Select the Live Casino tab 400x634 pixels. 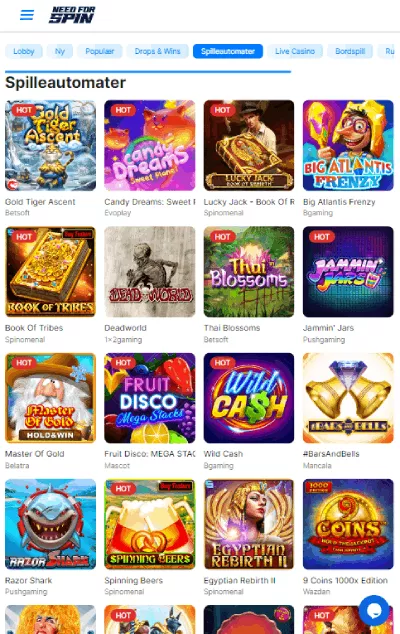coord(295,51)
